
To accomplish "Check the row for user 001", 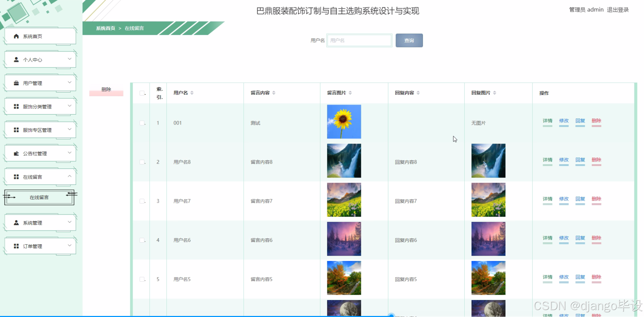I will [142, 123].
